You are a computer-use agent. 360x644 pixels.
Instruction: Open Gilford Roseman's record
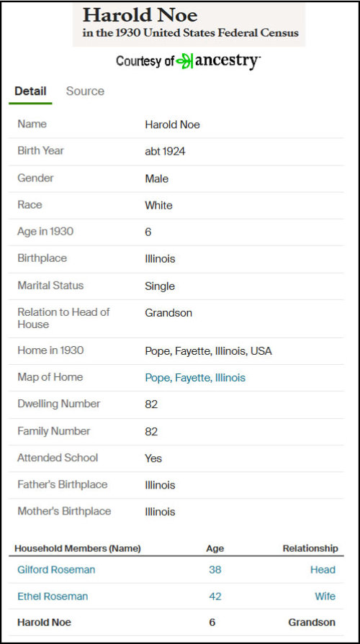pos(56,570)
